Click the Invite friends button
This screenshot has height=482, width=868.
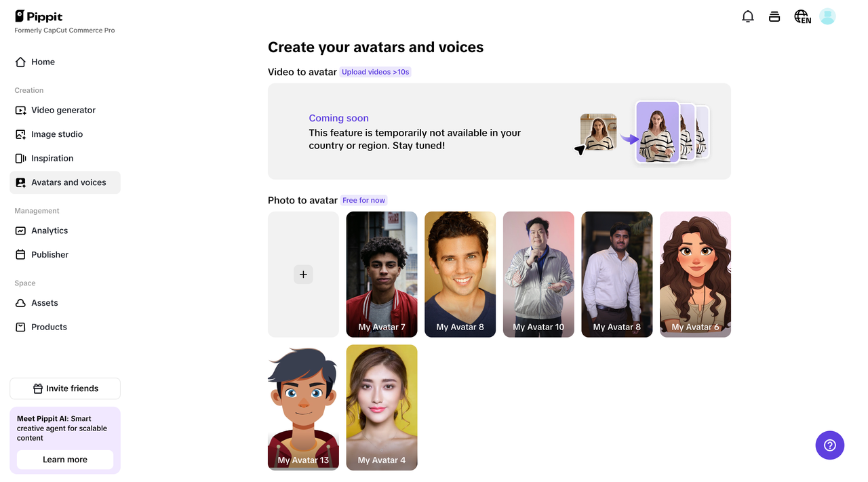tap(65, 388)
